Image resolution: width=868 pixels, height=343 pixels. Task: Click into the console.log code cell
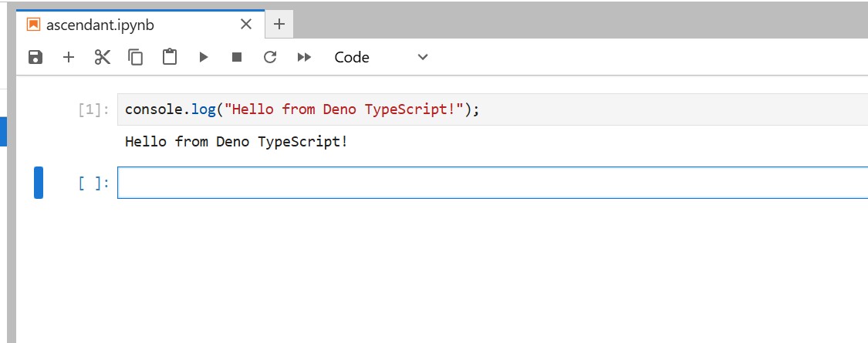click(494, 109)
